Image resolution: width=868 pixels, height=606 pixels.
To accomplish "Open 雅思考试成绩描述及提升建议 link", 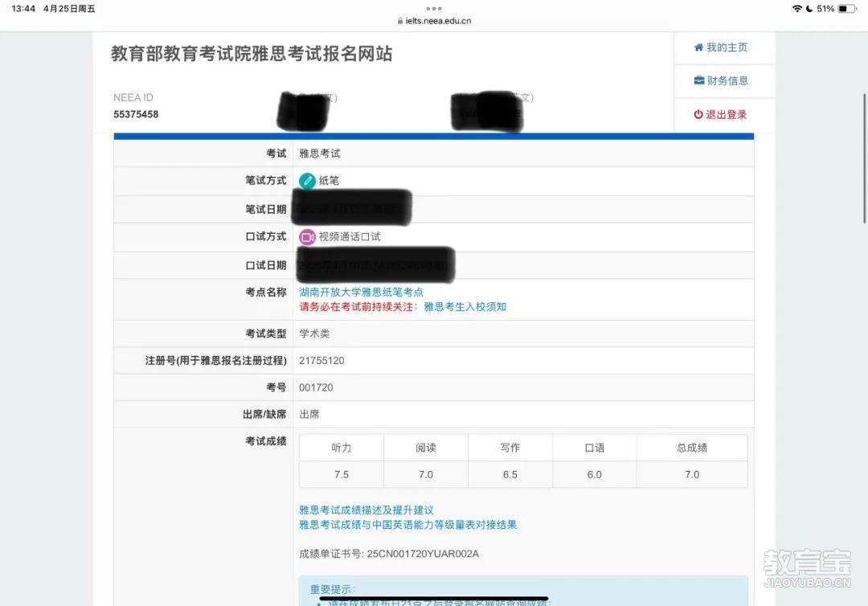I will coord(366,510).
